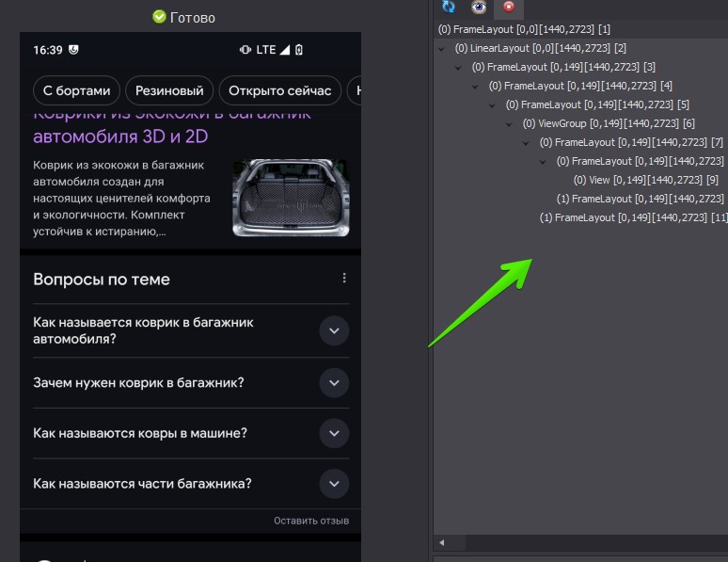Toggle the eye icon in the toolbar

click(478, 7)
